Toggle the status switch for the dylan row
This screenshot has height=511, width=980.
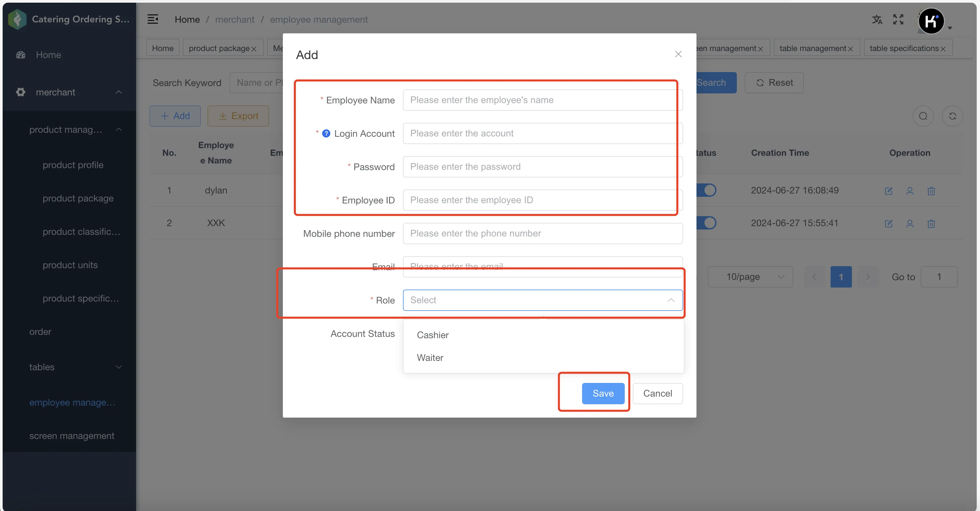click(x=706, y=190)
